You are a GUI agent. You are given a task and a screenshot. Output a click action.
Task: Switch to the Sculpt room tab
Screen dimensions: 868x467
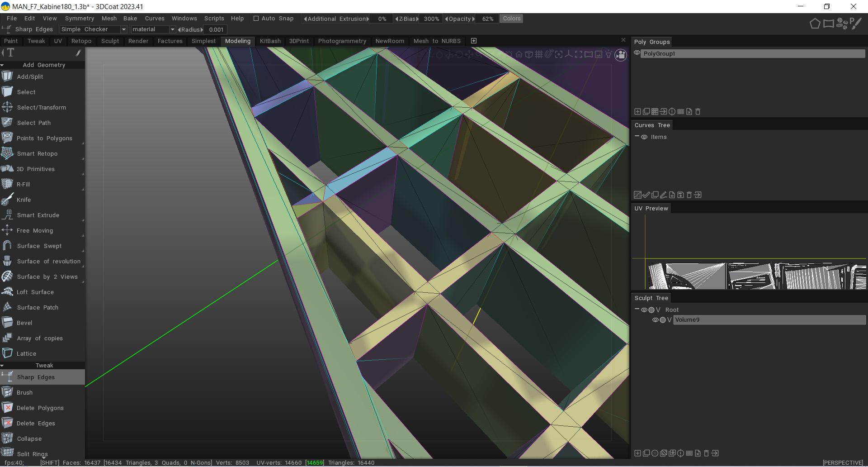tap(110, 41)
